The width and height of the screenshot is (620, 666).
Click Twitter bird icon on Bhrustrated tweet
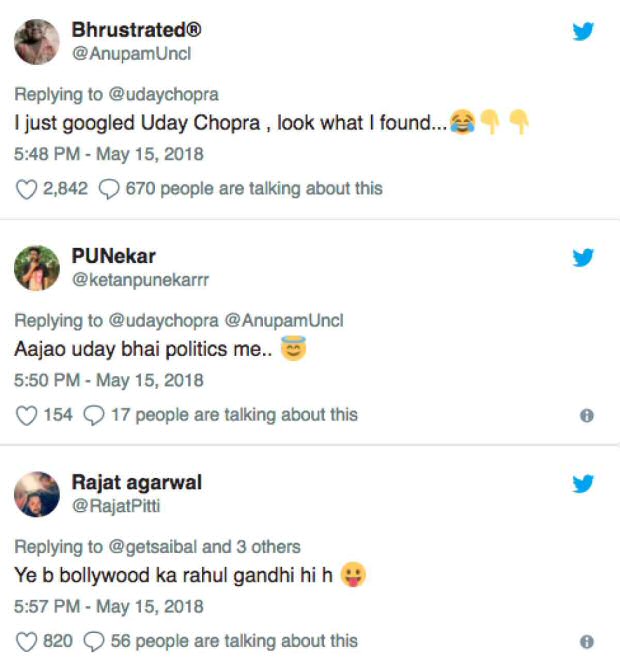(x=583, y=32)
